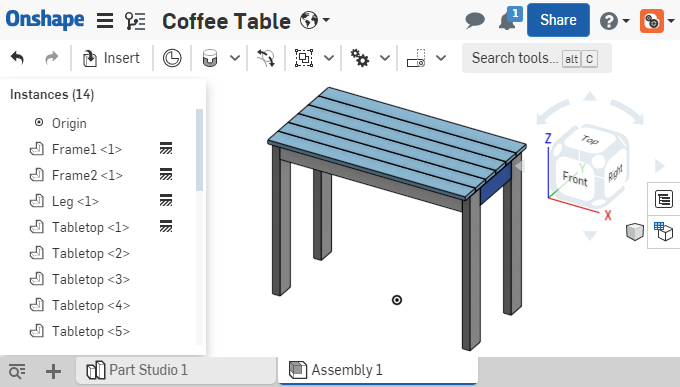Click the fixed hatch icon on Leg row

pyautogui.click(x=166, y=200)
